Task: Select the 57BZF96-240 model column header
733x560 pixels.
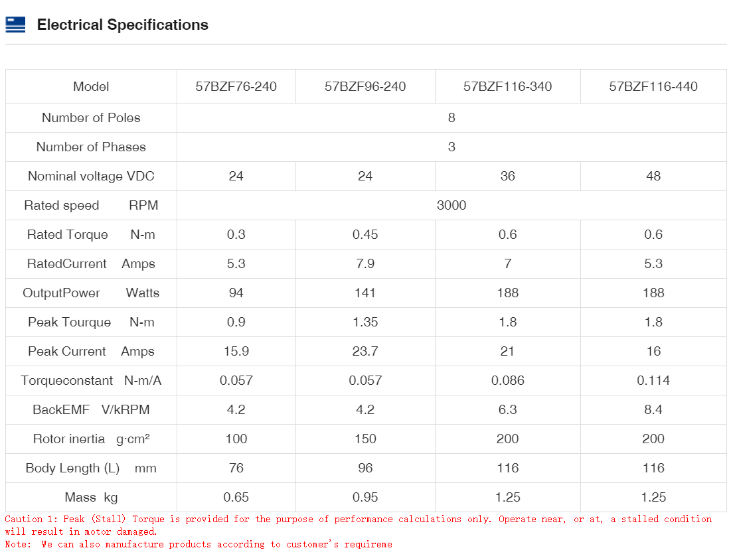Action: 365,86
